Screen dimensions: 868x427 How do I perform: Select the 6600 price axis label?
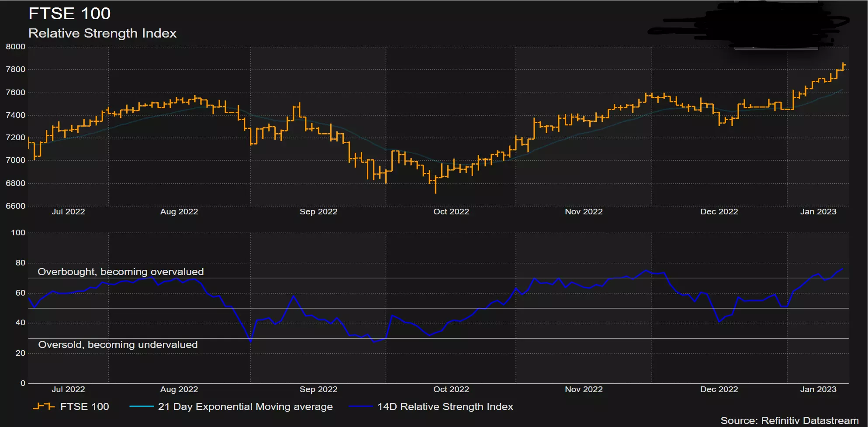point(15,206)
